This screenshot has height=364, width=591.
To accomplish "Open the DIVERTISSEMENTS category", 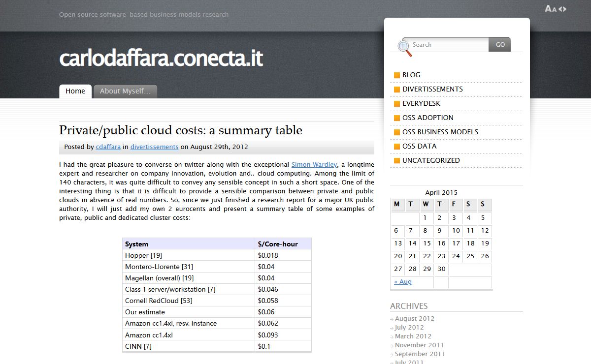I will point(432,89).
